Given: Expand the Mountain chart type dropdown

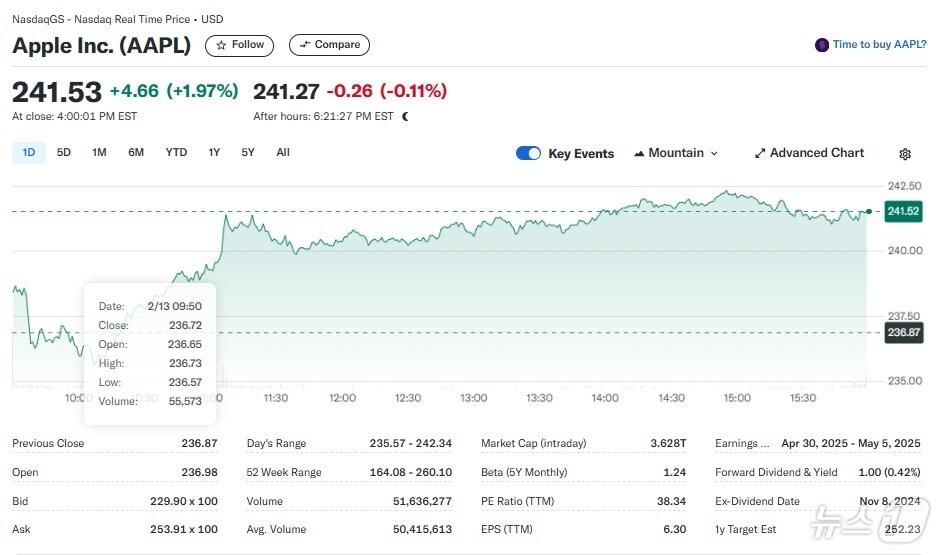Looking at the screenshot, I should (x=714, y=153).
